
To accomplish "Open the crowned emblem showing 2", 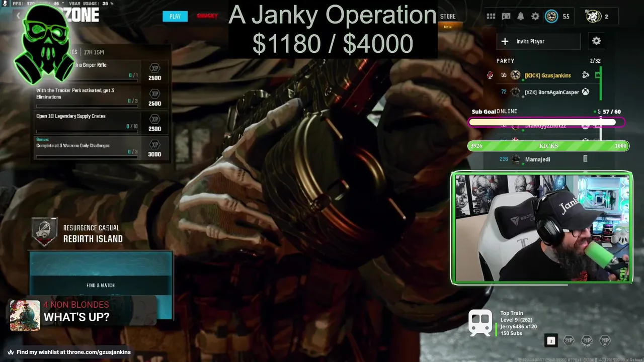I will (x=594, y=17).
